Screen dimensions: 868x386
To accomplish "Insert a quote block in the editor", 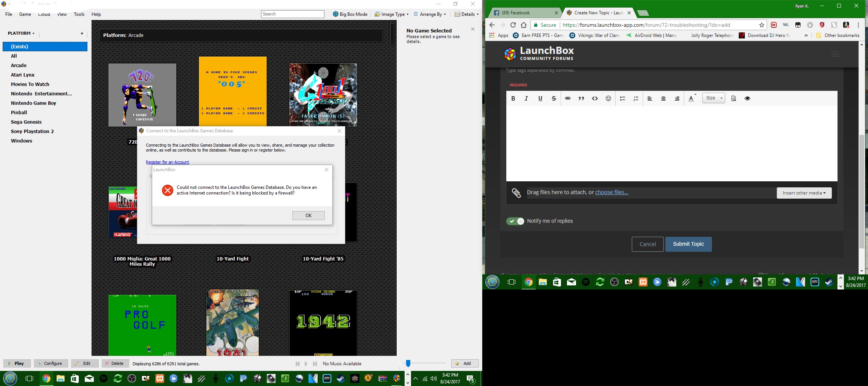I will [x=581, y=98].
